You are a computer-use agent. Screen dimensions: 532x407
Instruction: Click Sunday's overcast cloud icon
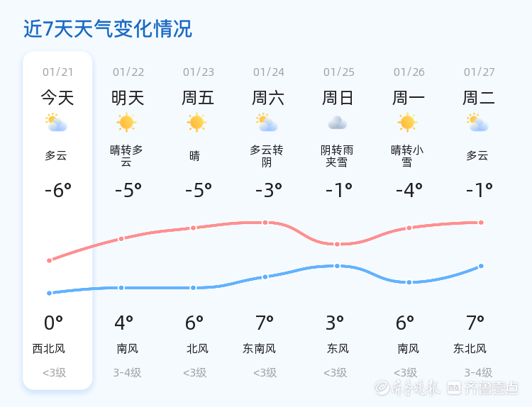pyautogui.click(x=337, y=123)
